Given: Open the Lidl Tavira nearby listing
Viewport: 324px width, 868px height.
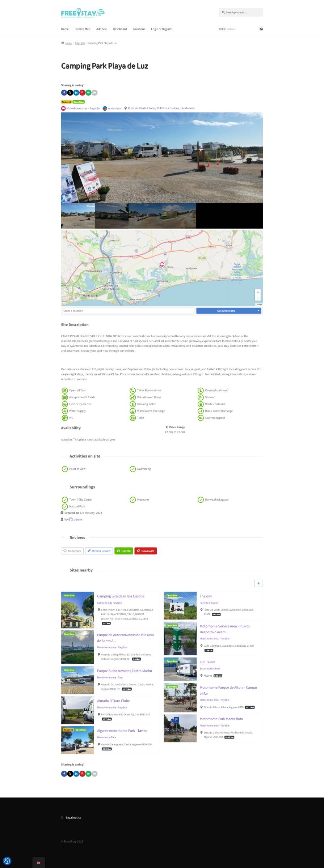Looking at the screenshot, I should pyautogui.click(x=207, y=662).
